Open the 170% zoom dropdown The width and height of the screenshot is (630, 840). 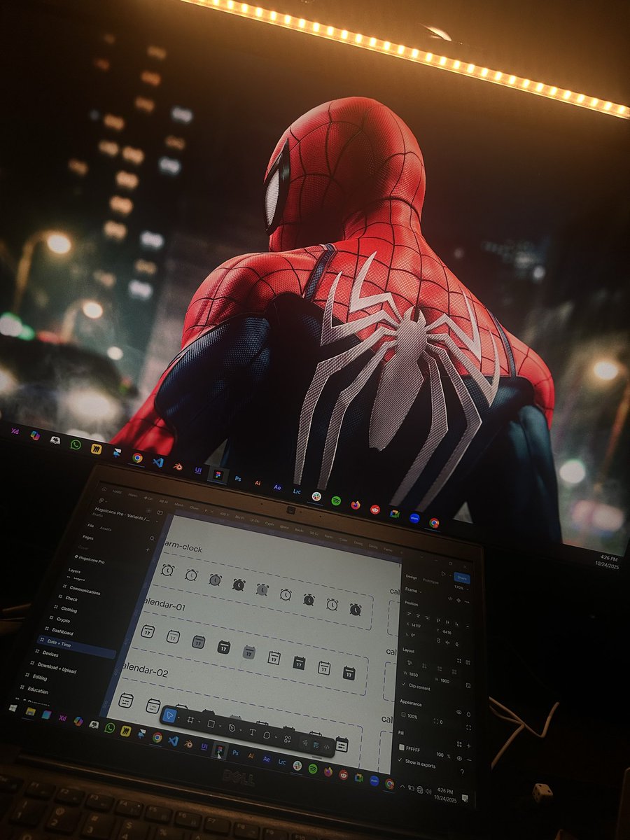[x=461, y=588]
